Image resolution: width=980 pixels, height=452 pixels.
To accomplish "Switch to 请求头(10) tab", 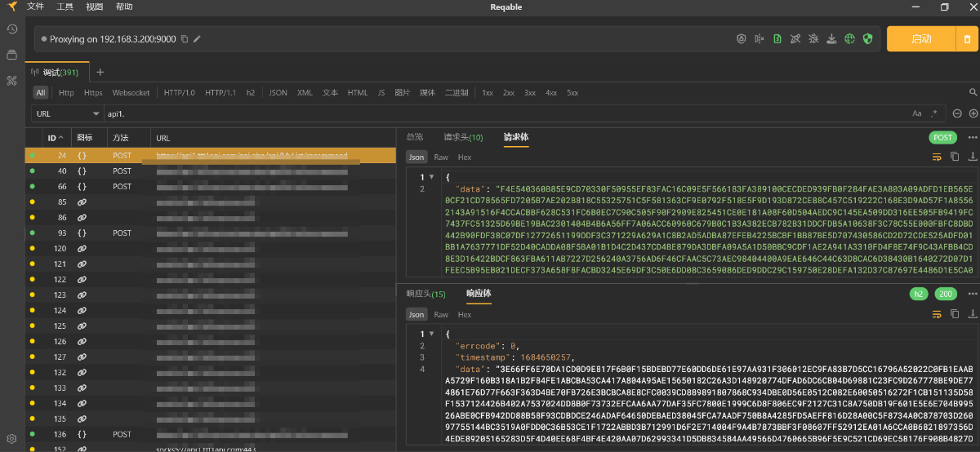I will (x=463, y=137).
